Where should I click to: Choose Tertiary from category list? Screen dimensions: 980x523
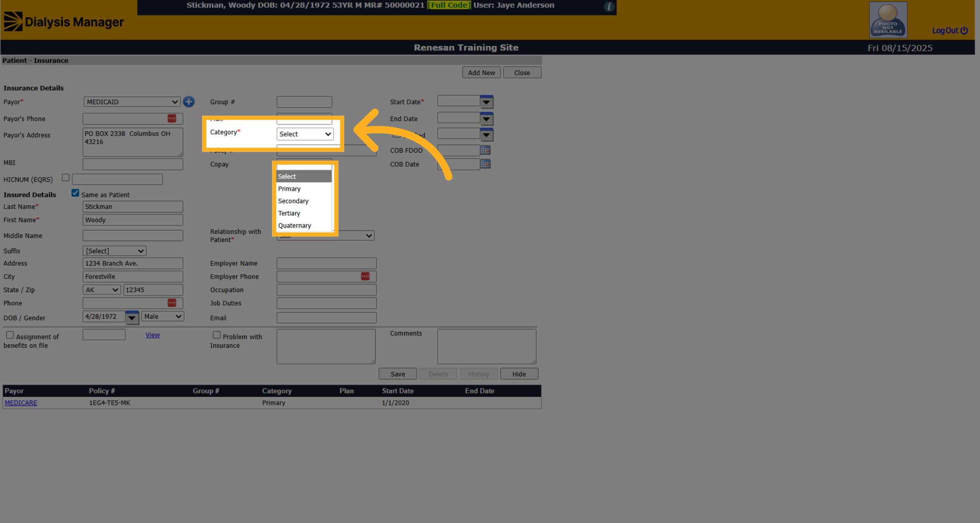click(x=304, y=213)
